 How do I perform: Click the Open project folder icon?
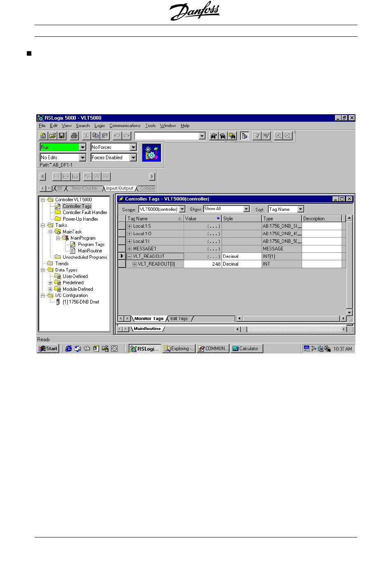[53, 136]
